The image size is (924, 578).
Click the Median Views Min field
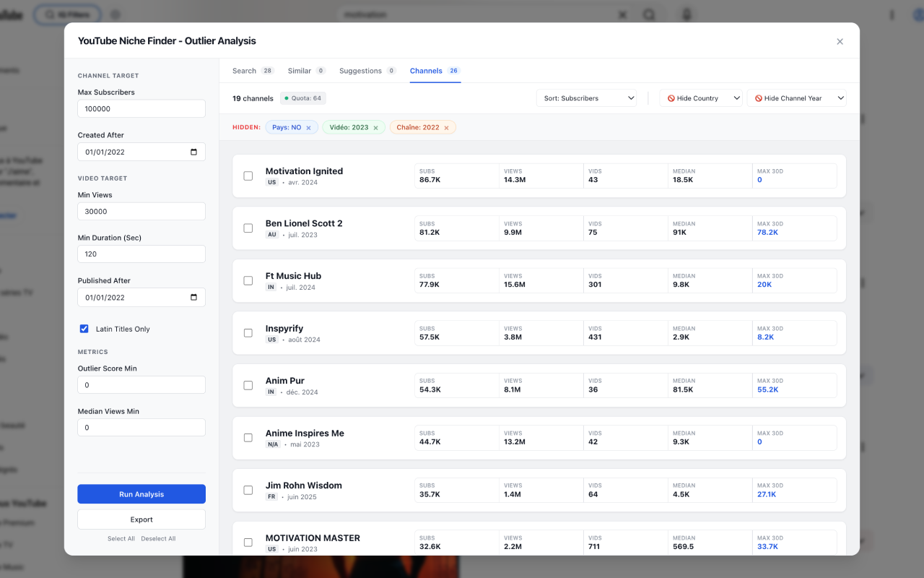tap(141, 428)
